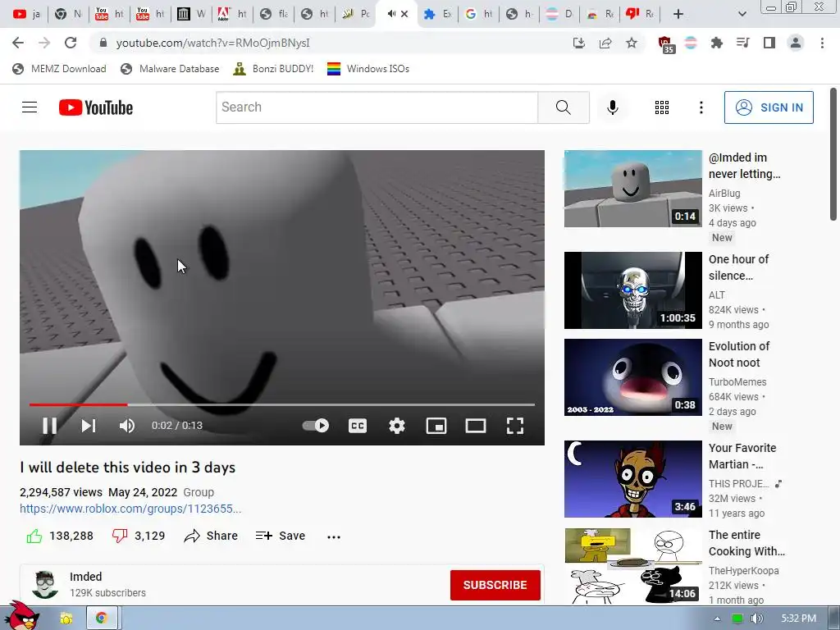Expand the tab search dropdown arrow

pyautogui.click(x=742, y=14)
